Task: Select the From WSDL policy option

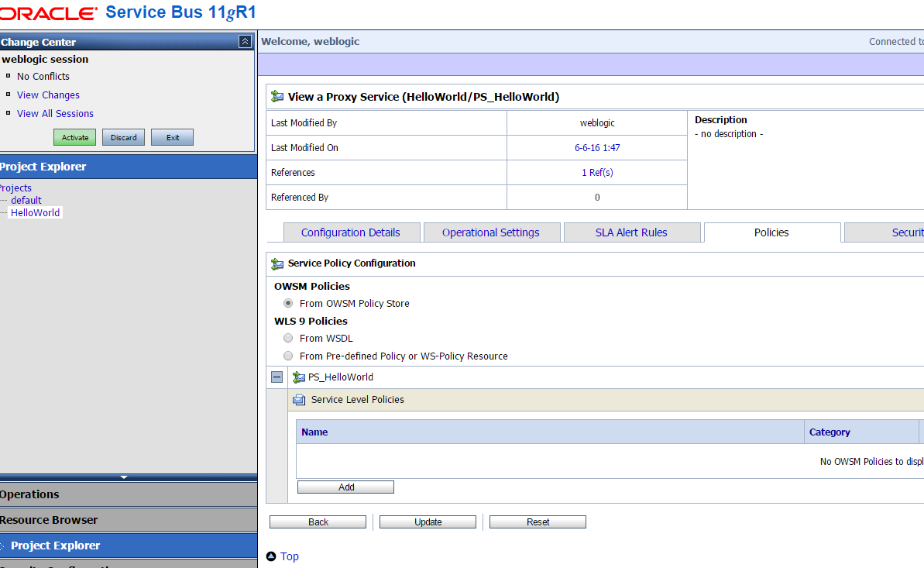Action: click(x=288, y=339)
